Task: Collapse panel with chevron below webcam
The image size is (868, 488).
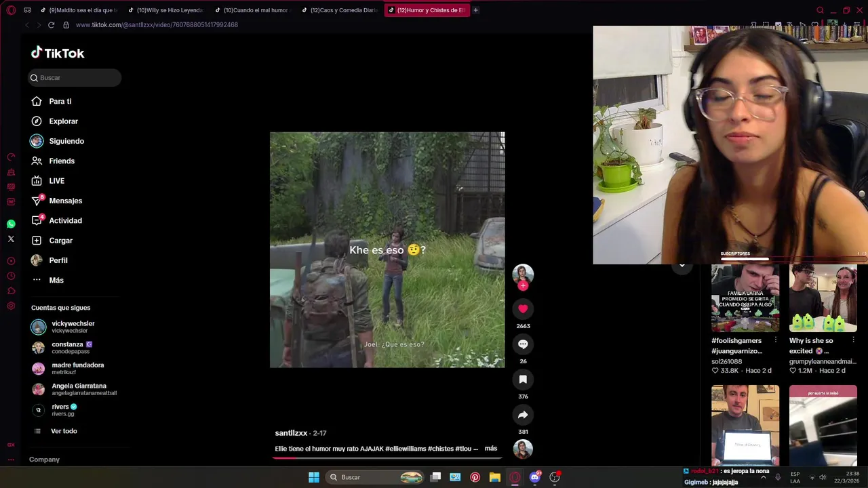Action: click(682, 265)
